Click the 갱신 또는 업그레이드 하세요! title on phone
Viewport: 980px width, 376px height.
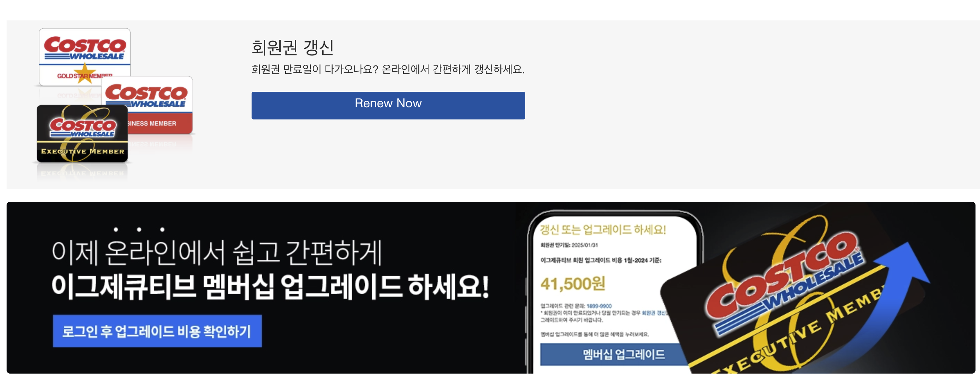click(x=602, y=230)
